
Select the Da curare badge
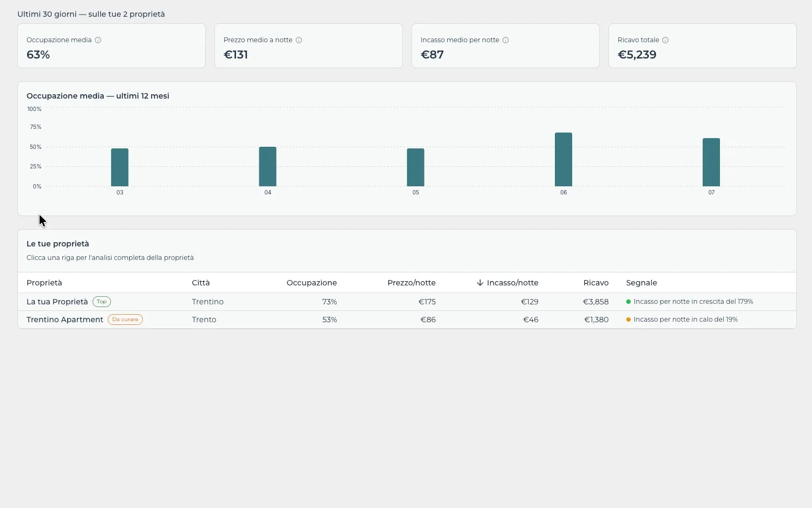pos(125,320)
